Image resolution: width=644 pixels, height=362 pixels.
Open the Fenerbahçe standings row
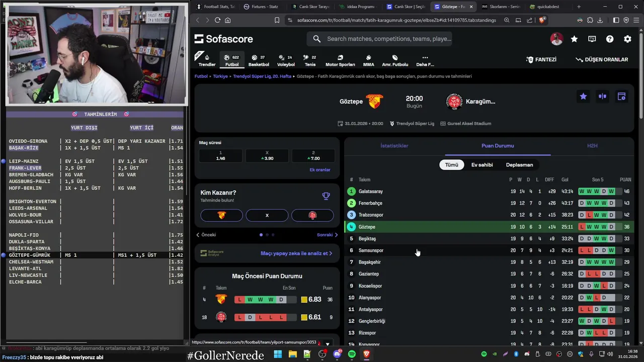(x=489, y=203)
